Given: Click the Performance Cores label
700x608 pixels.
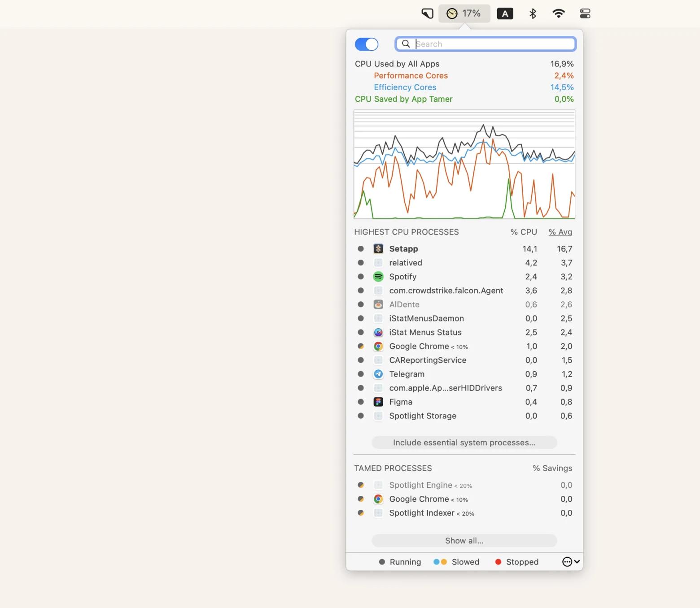Looking at the screenshot, I should tap(411, 75).
